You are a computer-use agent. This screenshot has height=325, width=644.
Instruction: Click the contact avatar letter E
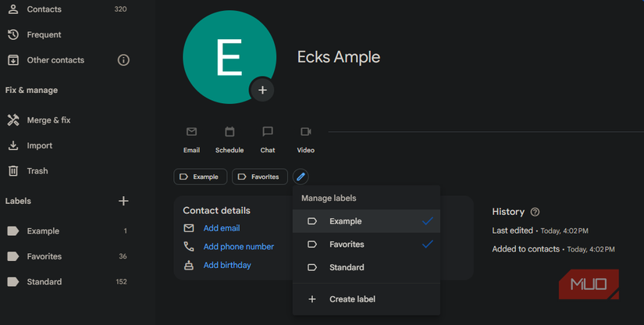228,58
